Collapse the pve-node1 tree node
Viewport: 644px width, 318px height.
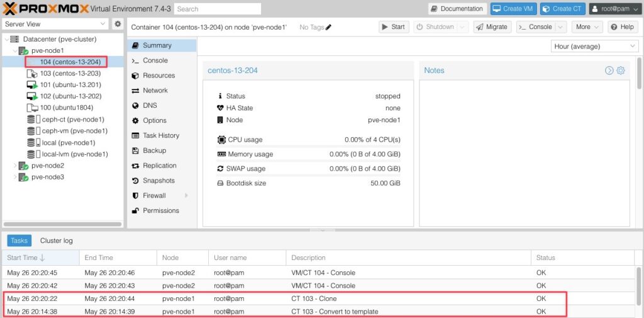(x=15, y=50)
